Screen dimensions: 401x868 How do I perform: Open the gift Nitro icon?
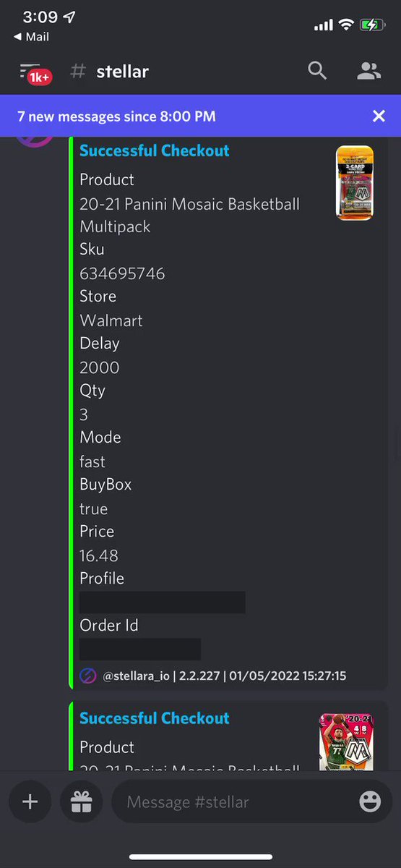pyautogui.click(x=81, y=802)
